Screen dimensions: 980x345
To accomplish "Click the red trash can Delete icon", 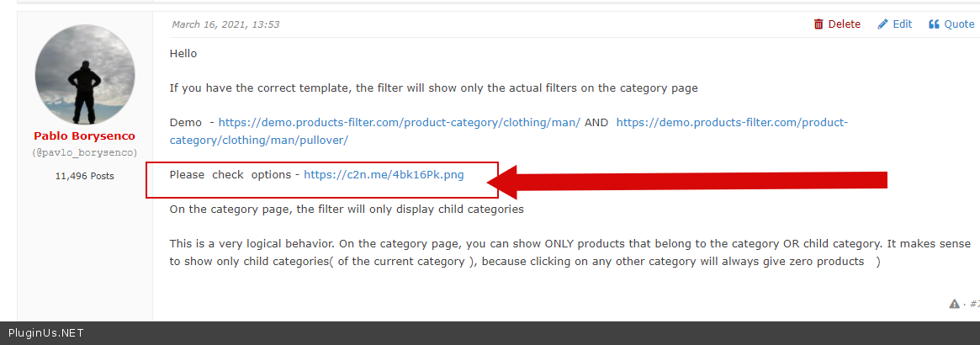I will coord(818,24).
